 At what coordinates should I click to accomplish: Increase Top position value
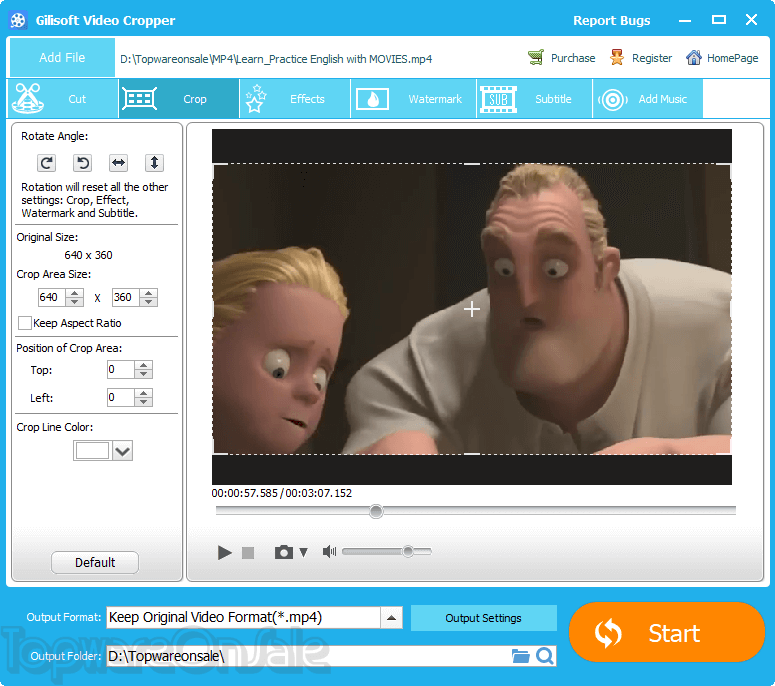coord(143,365)
